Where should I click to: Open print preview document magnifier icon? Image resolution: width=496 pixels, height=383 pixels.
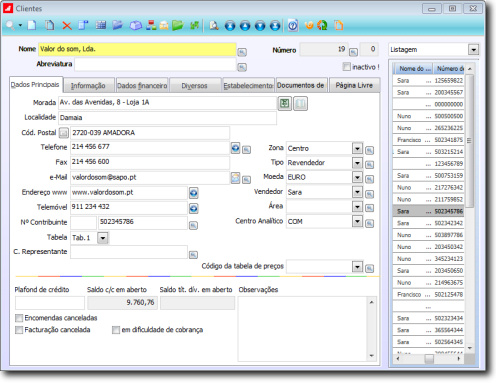coord(214,25)
